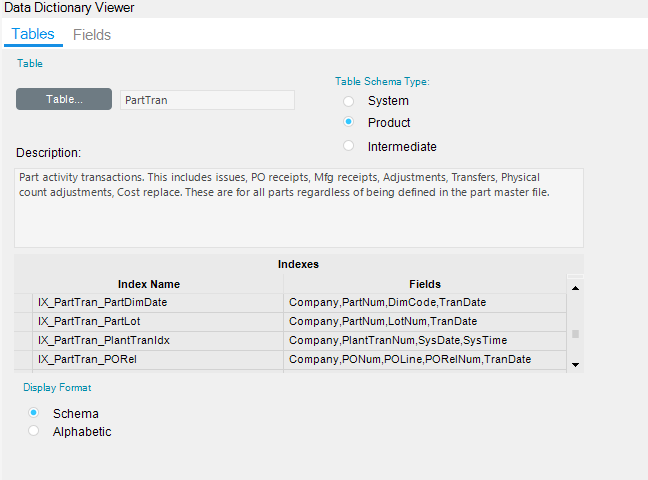
Task: Click the Table... search button
Action: (64, 99)
